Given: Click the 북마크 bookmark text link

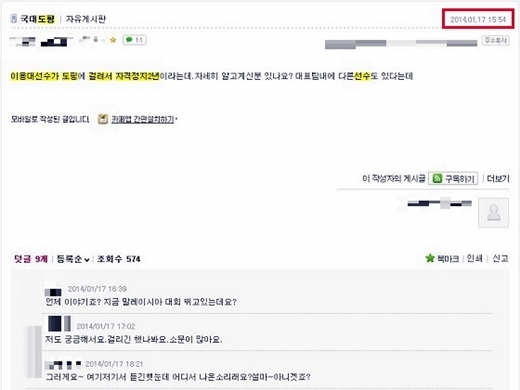Looking at the screenshot, I should (448, 259).
